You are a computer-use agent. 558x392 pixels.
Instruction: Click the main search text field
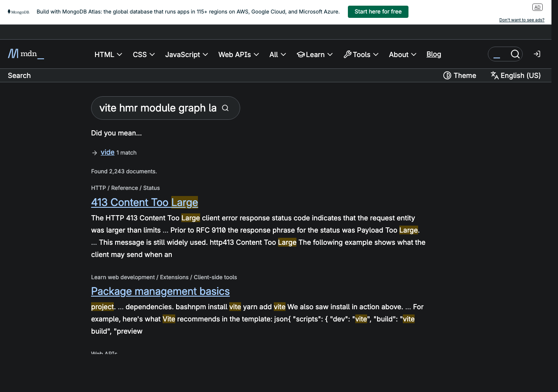tap(157, 108)
